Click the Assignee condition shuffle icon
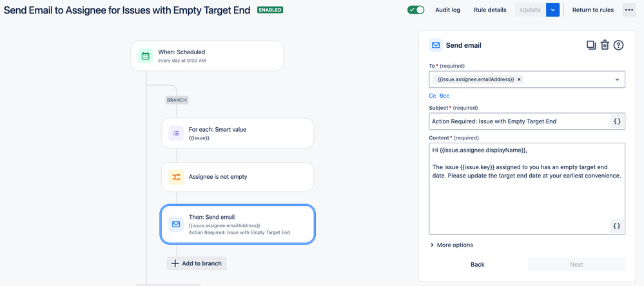644x286 pixels. coord(176,177)
